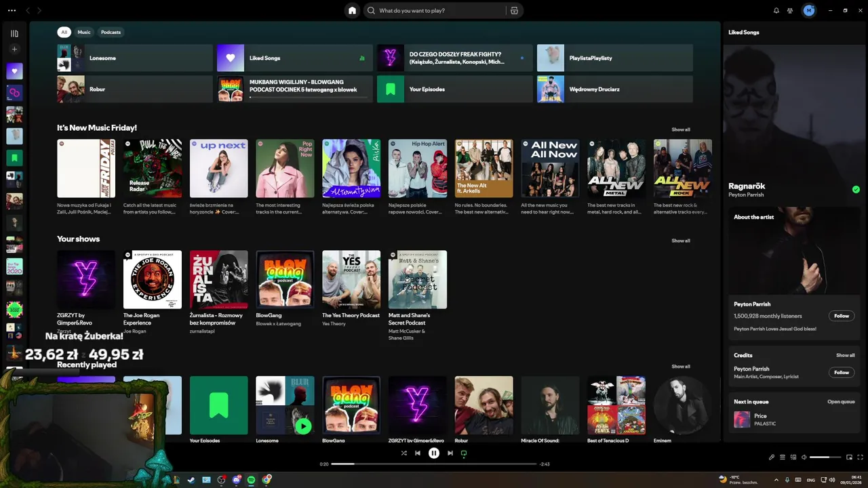Image resolution: width=868 pixels, height=488 pixels.
Task: Open Hip Hop Alert playlist card
Action: (x=418, y=177)
